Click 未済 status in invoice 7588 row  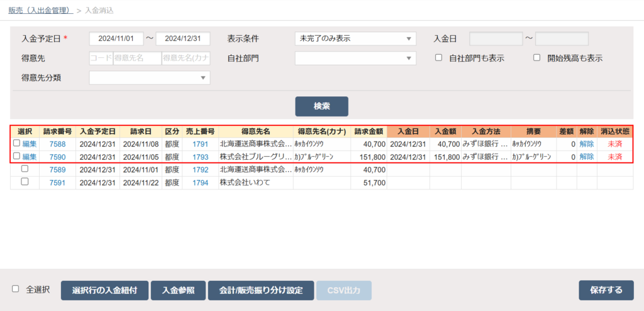pyautogui.click(x=615, y=144)
